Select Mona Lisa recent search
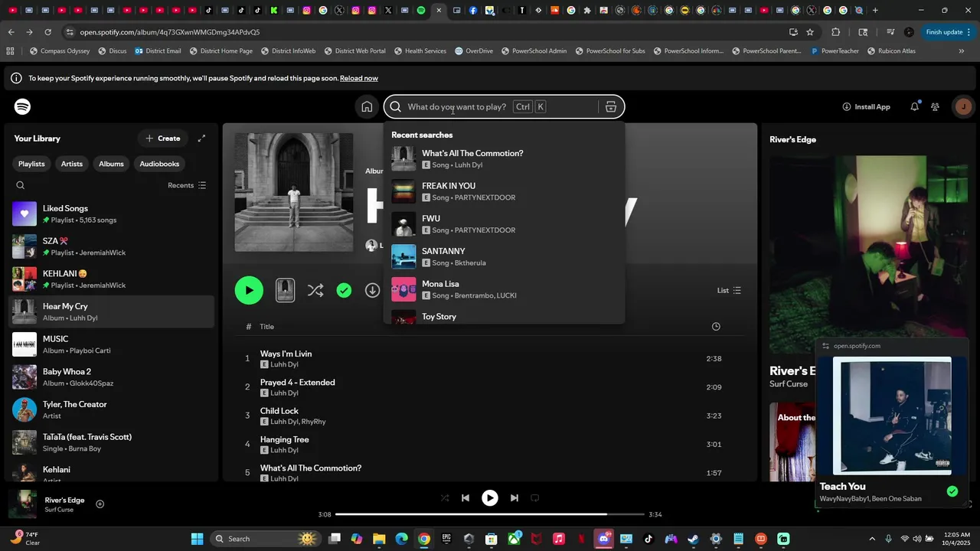The width and height of the screenshot is (980, 551). (x=505, y=289)
